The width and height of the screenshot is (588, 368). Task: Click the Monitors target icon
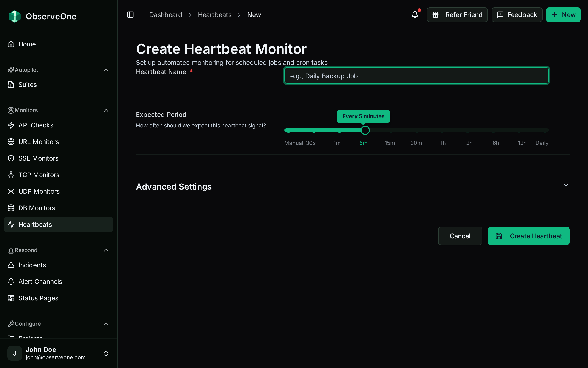click(11, 110)
